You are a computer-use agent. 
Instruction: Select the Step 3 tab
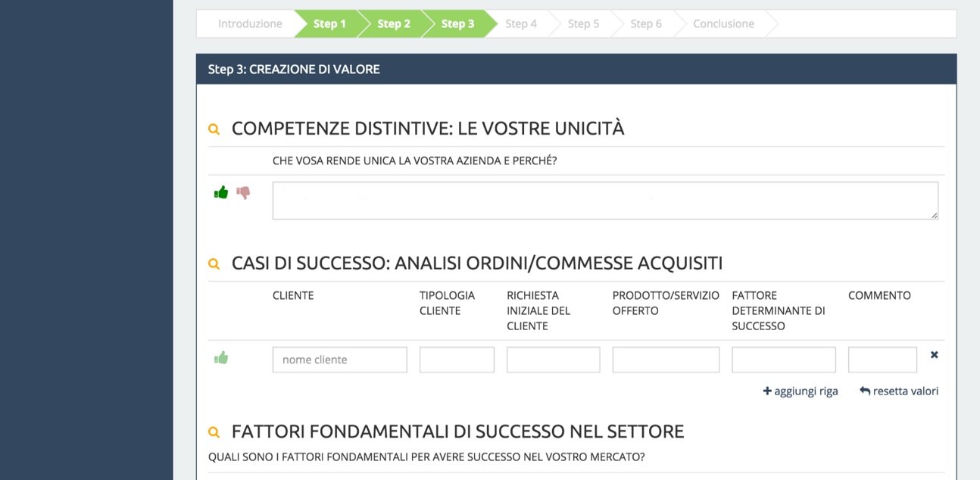tap(457, 23)
